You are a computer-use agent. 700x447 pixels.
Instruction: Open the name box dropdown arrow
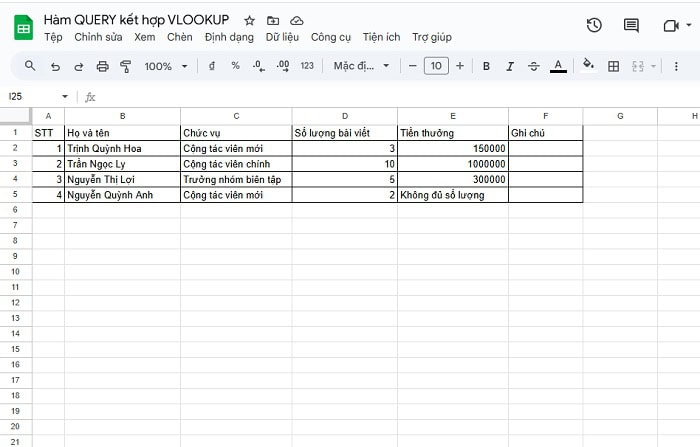click(66, 97)
